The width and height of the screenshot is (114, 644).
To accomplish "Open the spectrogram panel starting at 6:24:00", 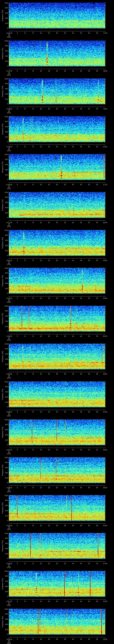I will (57, 318).
